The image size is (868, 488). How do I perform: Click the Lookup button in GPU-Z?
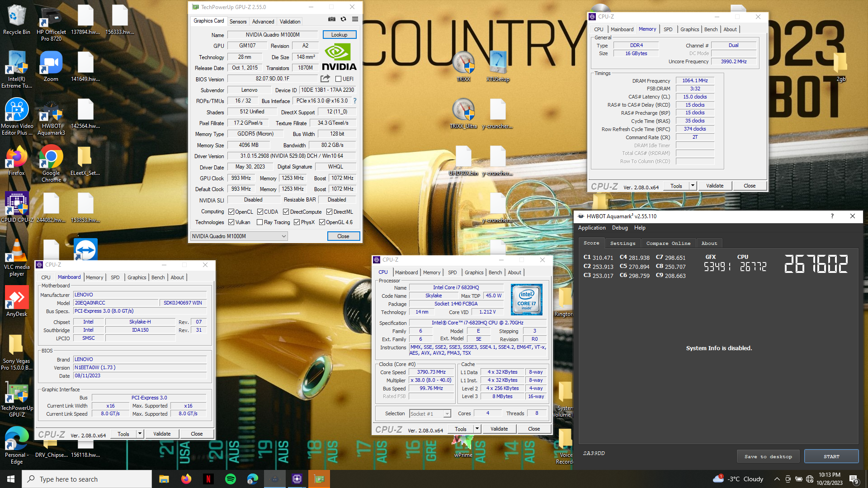click(x=339, y=34)
